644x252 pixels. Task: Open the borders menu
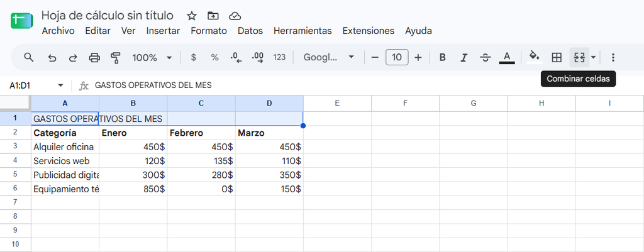(x=557, y=57)
